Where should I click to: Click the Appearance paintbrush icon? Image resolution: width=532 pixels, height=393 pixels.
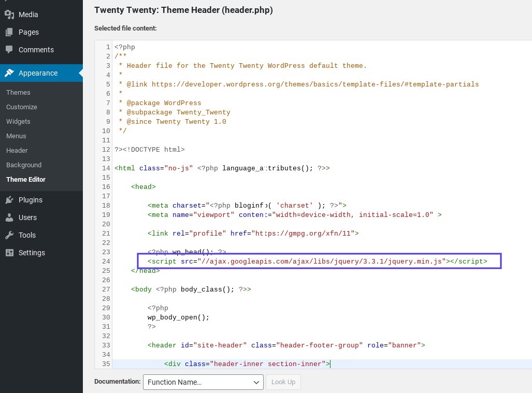tap(9, 73)
